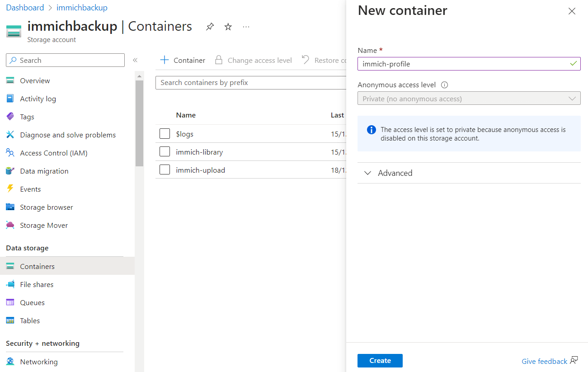
Task: Click the Security + networking section heading
Action: 42,343
